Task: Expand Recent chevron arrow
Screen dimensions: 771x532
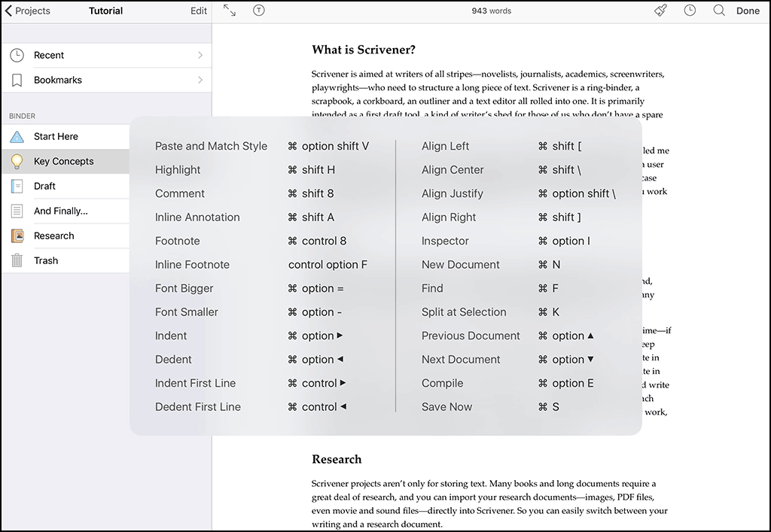Action: (x=200, y=55)
